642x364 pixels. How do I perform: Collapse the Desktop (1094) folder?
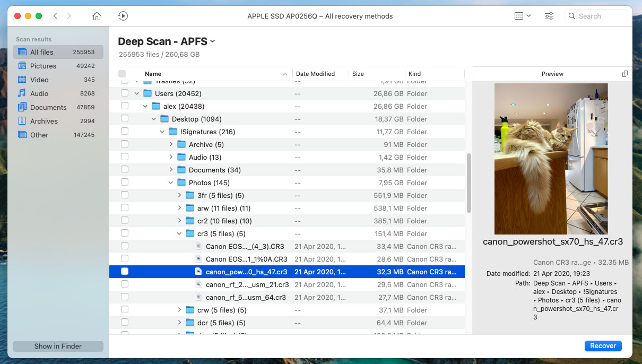[x=154, y=119]
